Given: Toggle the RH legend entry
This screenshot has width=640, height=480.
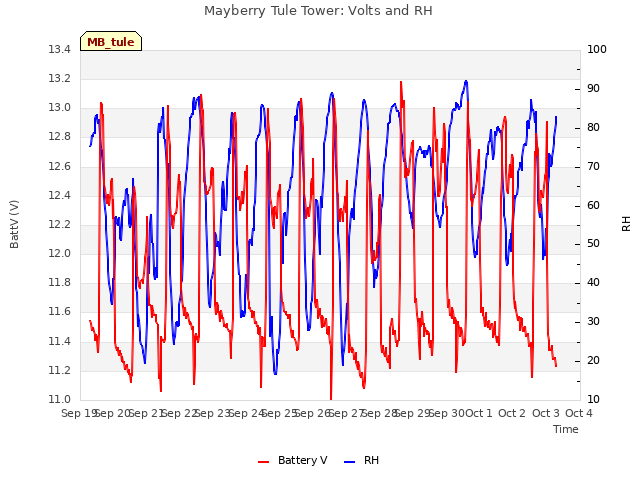Looking at the screenshot, I should 362,460.
